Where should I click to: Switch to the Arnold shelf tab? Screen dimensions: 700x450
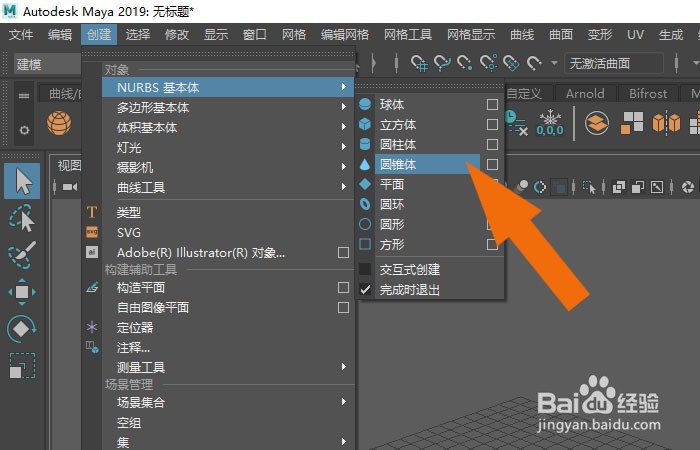(x=585, y=93)
